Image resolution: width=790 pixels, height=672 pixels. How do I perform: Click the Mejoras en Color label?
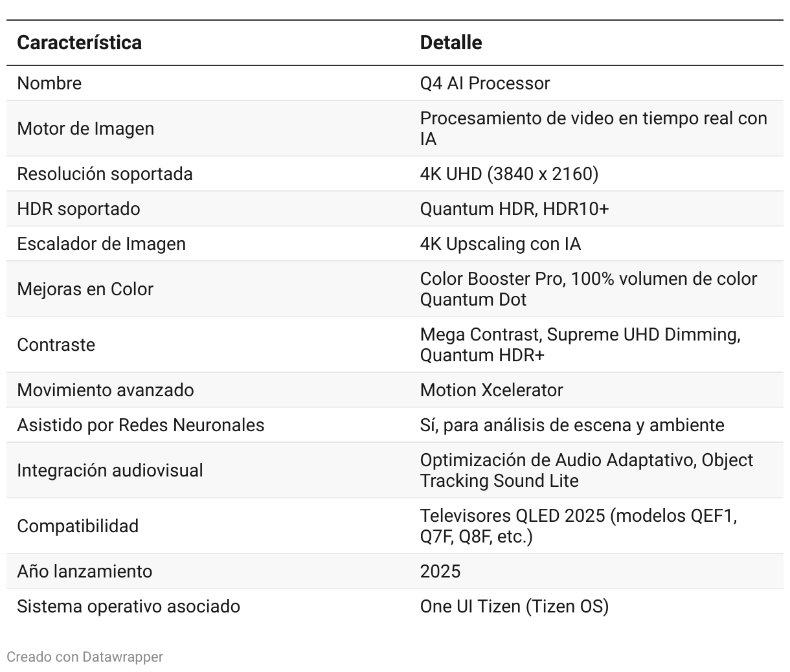(85, 289)
